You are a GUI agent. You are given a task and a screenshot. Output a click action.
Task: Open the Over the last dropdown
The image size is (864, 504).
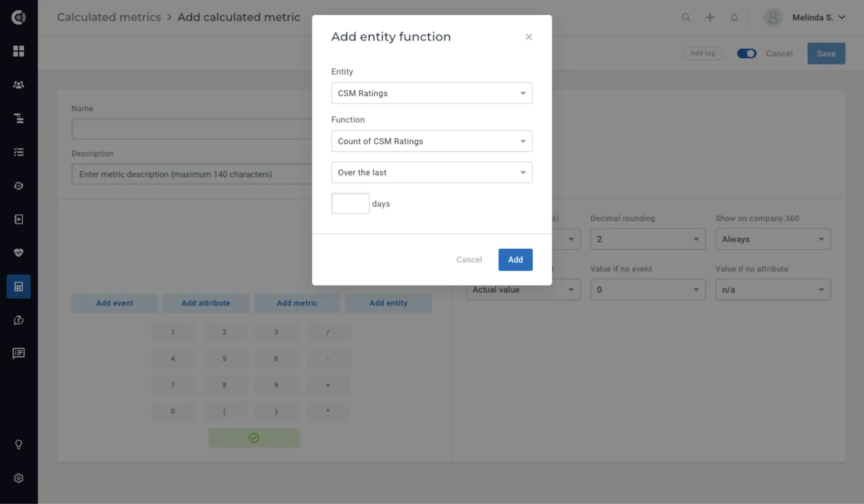coord(431,173)
